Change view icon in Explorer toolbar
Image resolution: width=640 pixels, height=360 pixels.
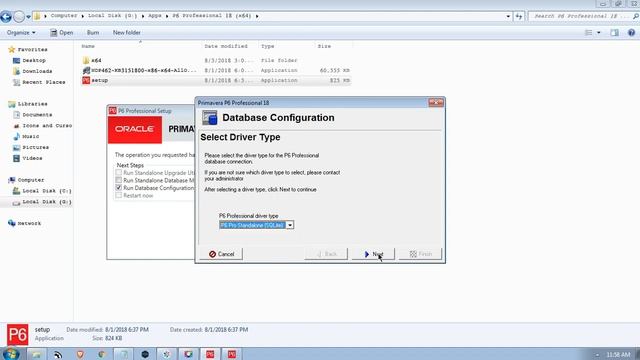point(589,33)
